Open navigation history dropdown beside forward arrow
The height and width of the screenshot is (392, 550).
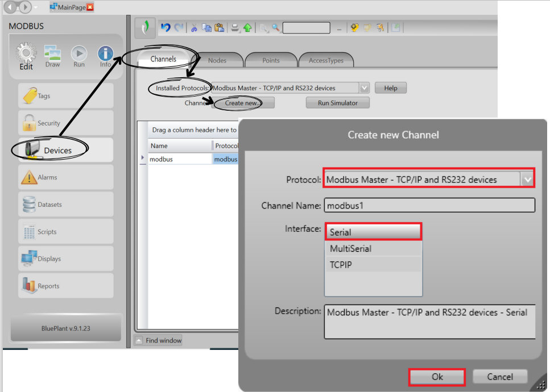36,7
